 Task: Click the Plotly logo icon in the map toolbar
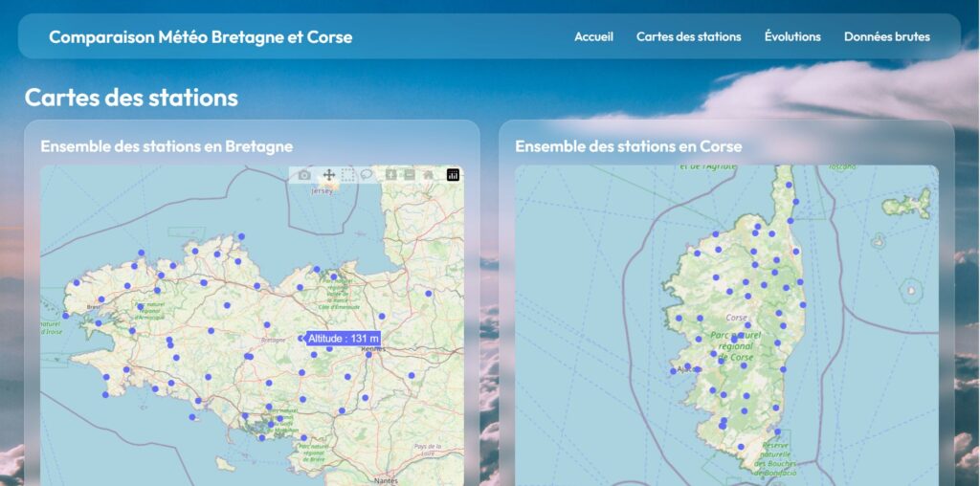453,175
